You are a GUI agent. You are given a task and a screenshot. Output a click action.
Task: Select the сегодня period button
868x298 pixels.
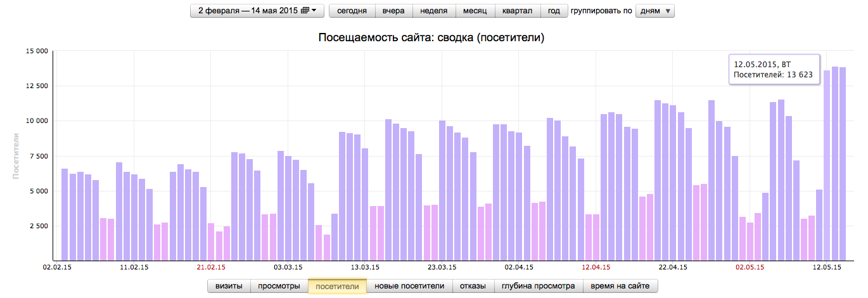pos(352,11)
